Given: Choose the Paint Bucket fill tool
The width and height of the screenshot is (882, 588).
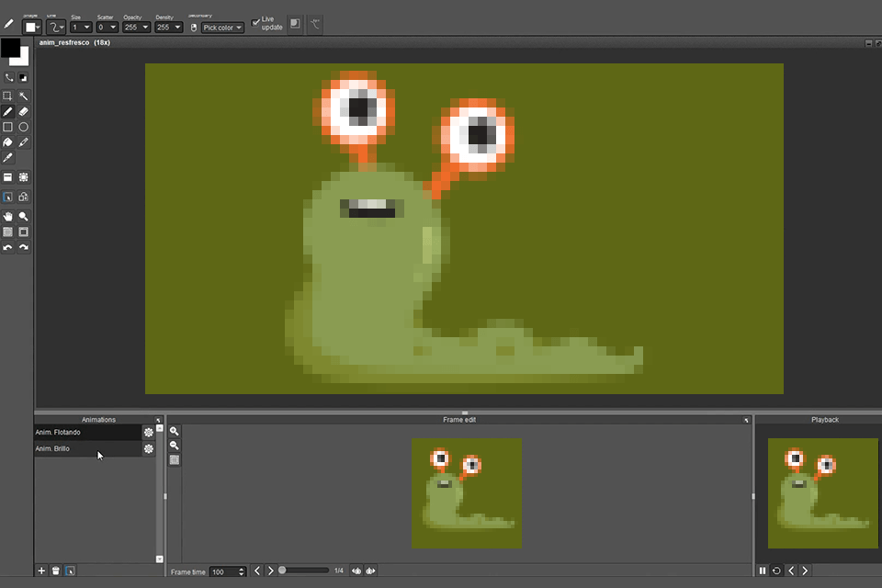Looking at the screenshot, I should (7, 142).
